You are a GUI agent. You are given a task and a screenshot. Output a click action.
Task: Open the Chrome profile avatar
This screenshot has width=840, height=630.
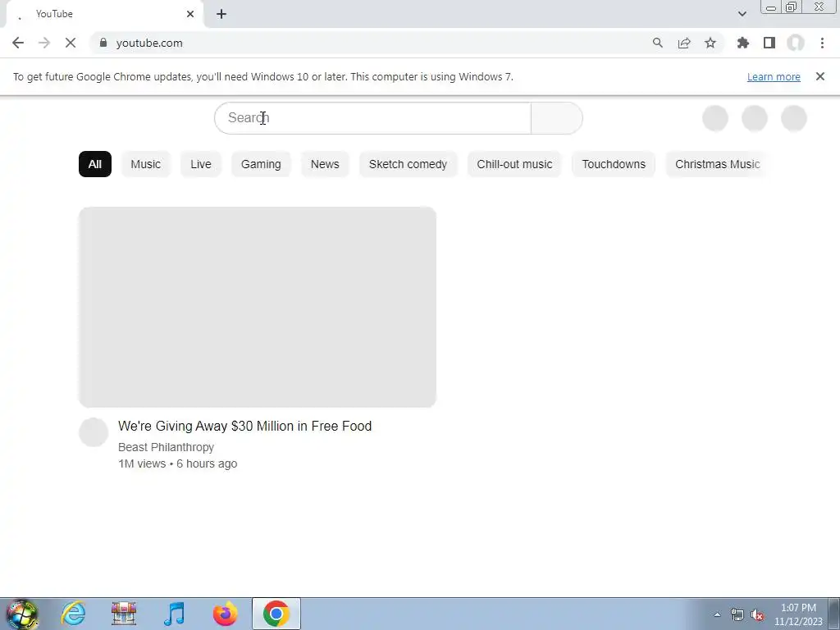pyautogui.click(x=796, y=43)
